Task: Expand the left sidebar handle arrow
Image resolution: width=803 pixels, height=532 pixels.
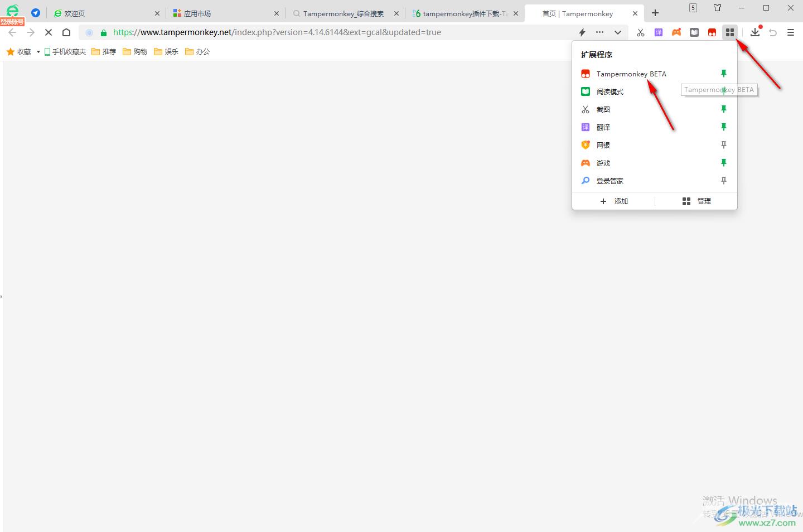Action: [x=2, y=296]
